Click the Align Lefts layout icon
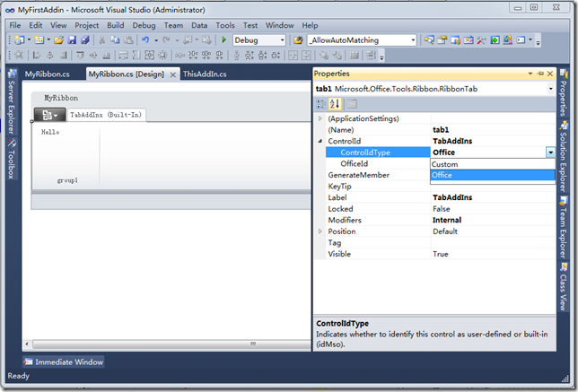578x392 pixels. pos(37,56)
